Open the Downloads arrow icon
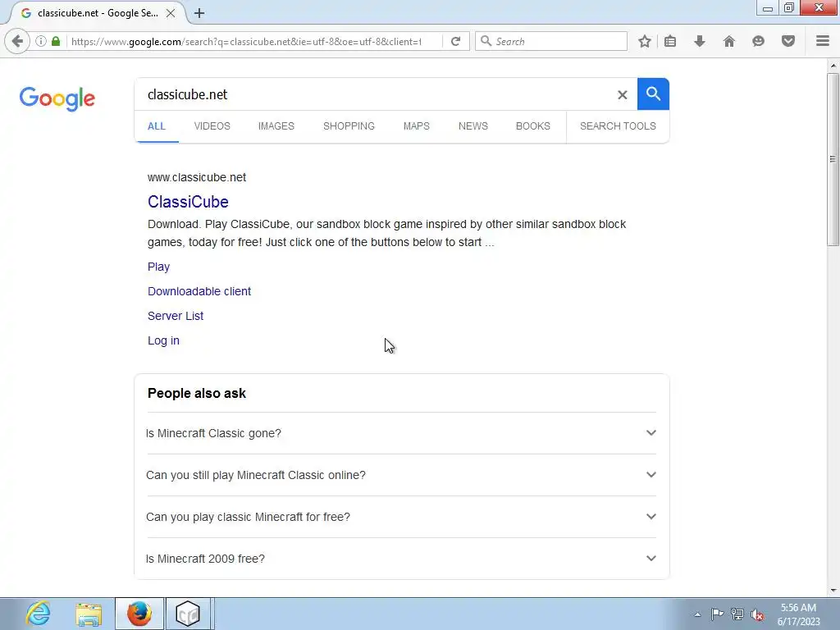The height and width of the screenshot is (630, 840). (x=700, y=41)
